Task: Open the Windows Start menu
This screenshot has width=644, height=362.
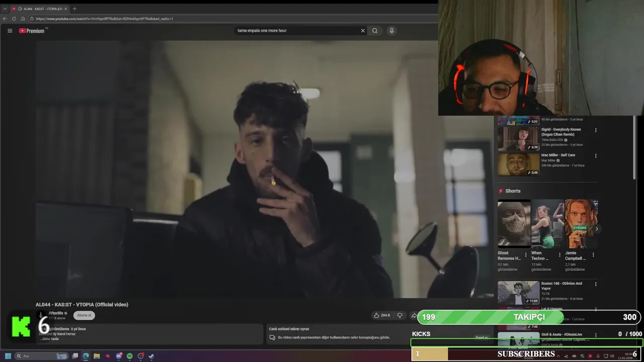Action: (x=8, y=356)
